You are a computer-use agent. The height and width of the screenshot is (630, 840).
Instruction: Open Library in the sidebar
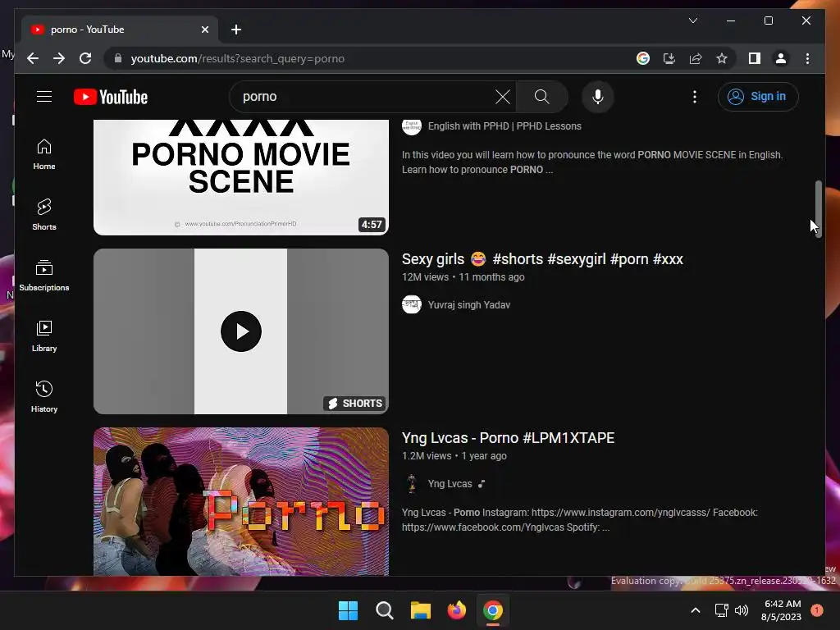click(44, 336)
